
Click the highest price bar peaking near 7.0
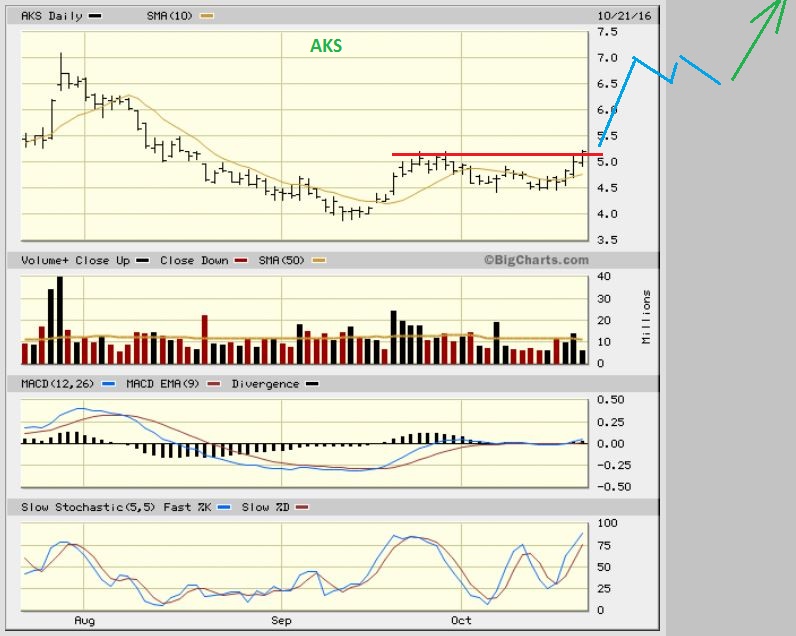tap(61, 72)
